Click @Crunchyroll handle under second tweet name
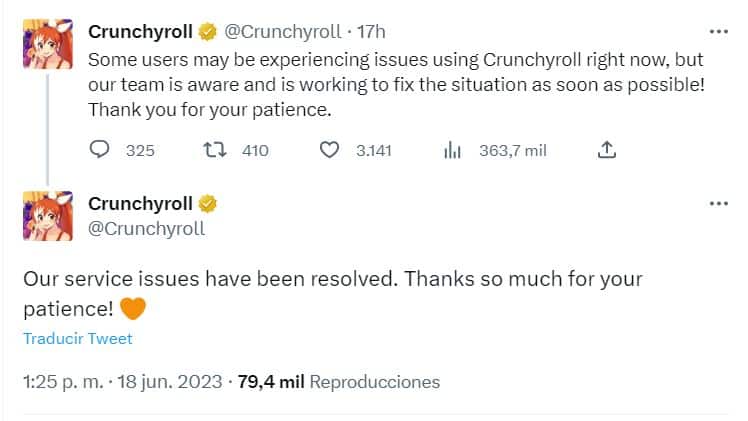Screen dimensions: 748x421 pos(147,228)
